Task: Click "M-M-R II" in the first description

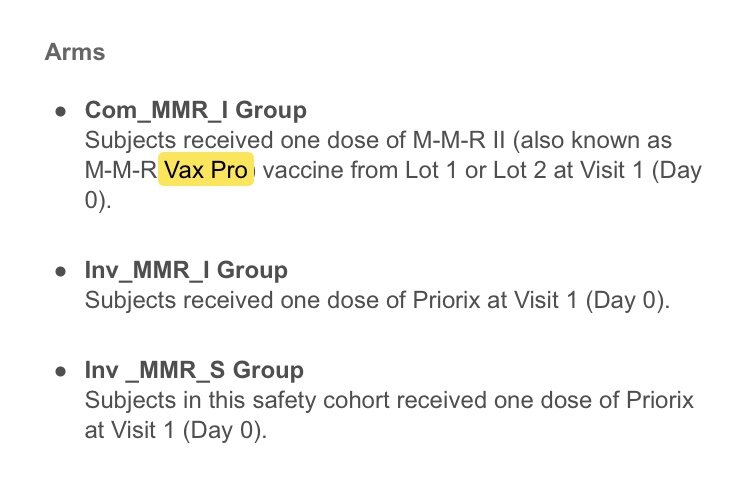Action: click(x=459, y=141)
